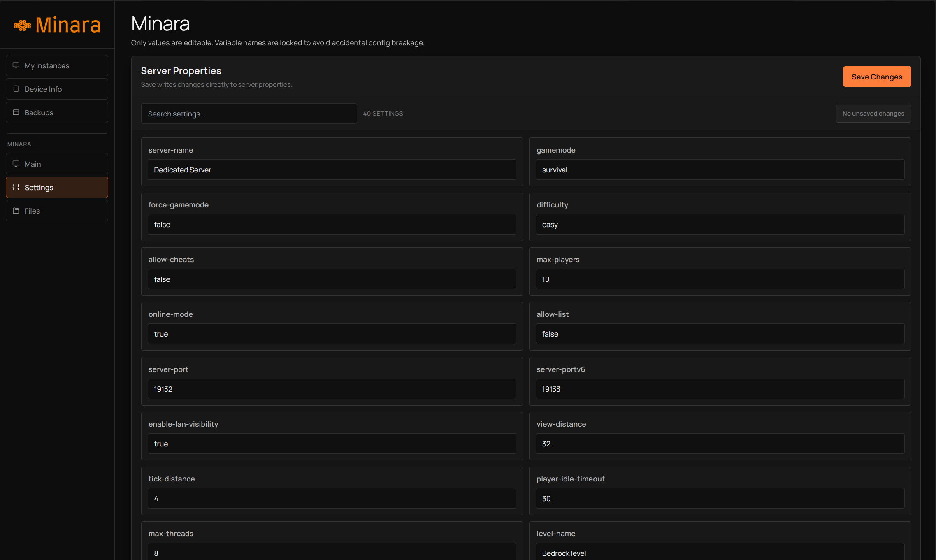Click the online-mode label

click(x=171, y=314)
